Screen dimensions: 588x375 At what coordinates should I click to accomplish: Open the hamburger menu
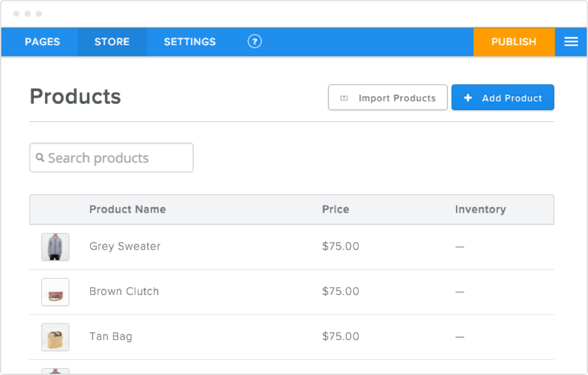coord(570,42)
